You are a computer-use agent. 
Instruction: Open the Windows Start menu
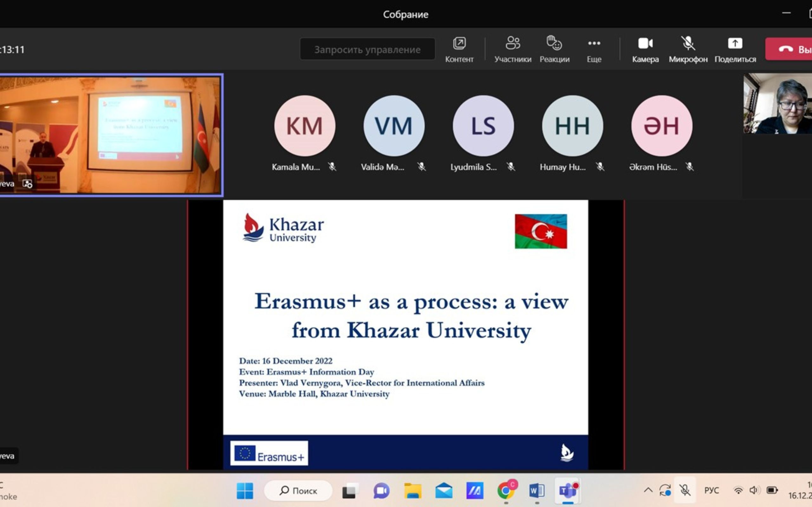(x=245, y=491)
